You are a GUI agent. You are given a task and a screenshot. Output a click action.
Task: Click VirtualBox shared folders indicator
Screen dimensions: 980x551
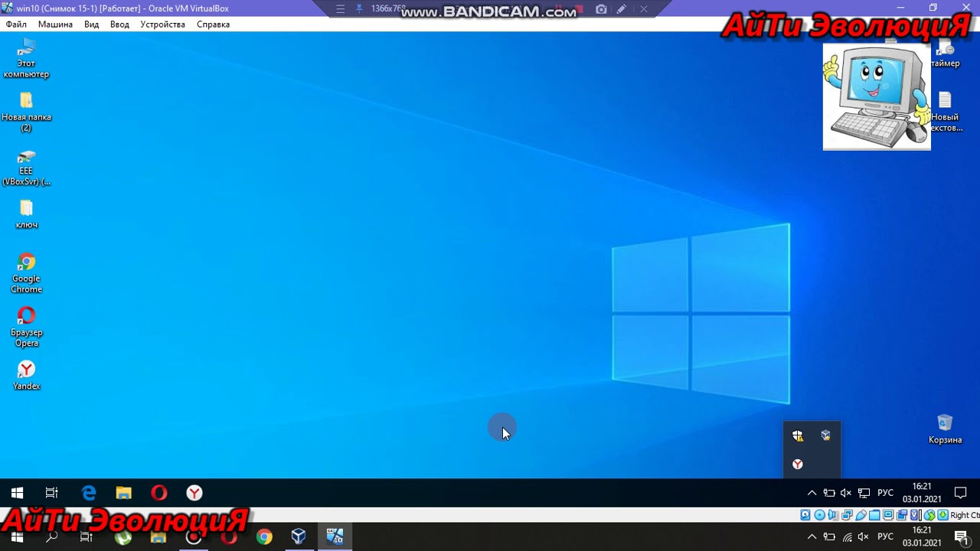[x=874, y=515]
